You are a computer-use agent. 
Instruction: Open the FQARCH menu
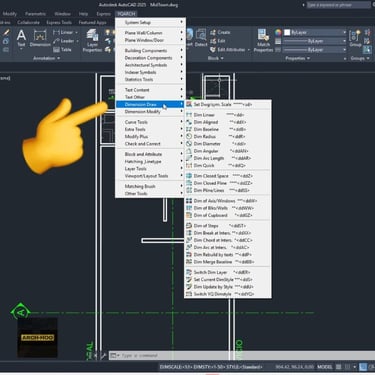click(x=126, y=14)
